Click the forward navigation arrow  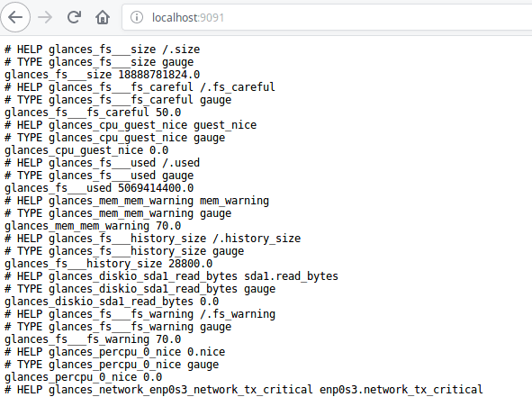coord(45,17)
